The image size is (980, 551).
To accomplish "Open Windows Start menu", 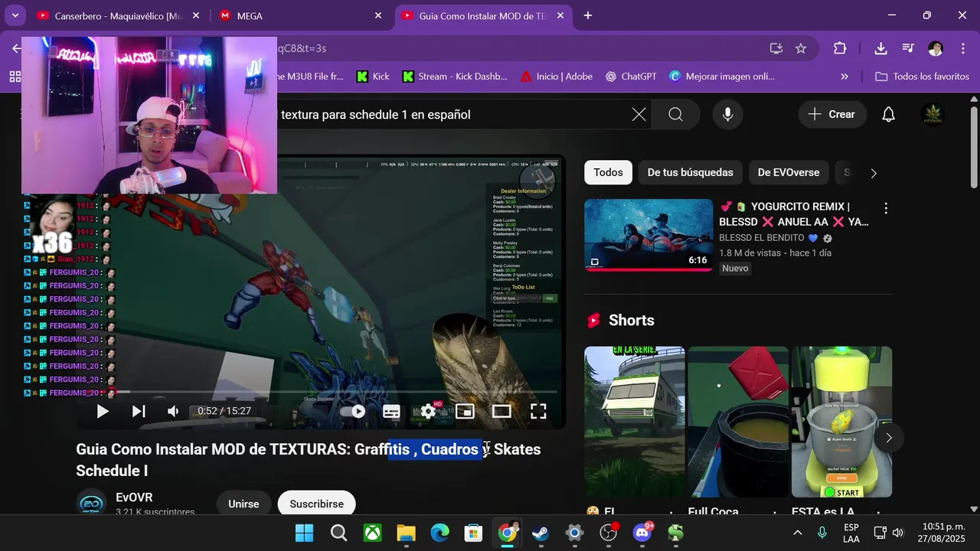I will click(x=304, y=533).
